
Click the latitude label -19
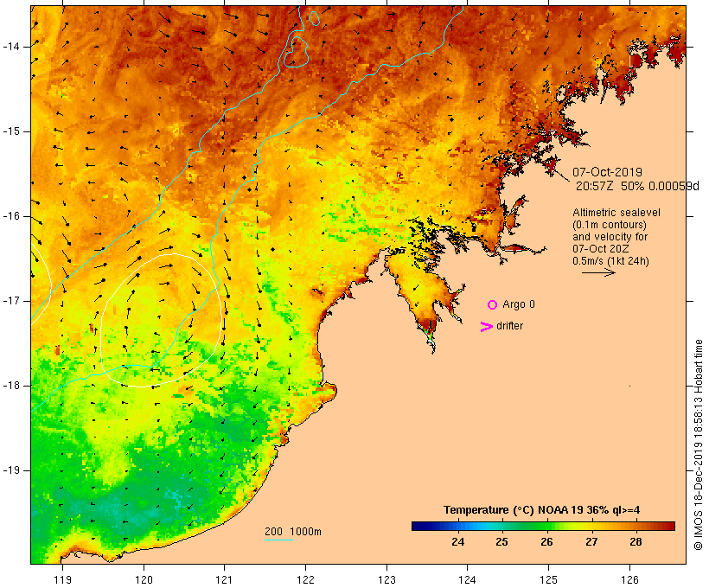click(x=11, y=470)
